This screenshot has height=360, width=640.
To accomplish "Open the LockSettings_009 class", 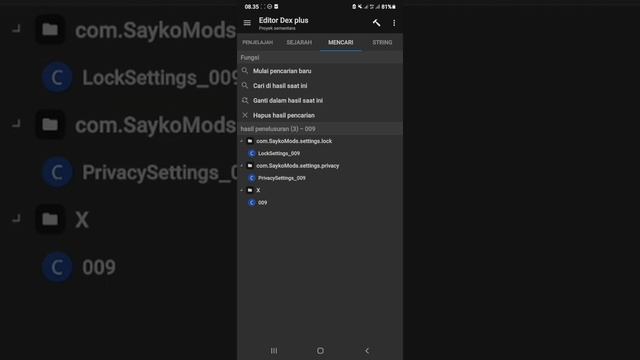I will (320, 153).
